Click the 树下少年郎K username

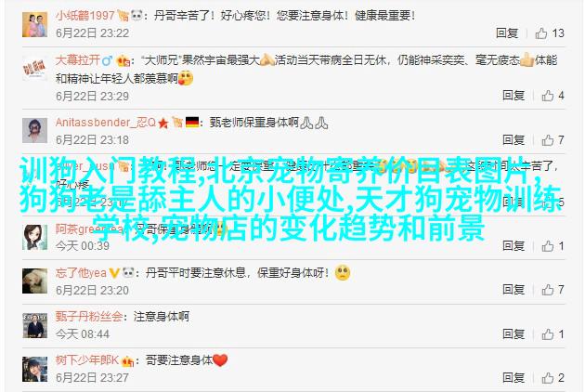click(x=87, y=359)
